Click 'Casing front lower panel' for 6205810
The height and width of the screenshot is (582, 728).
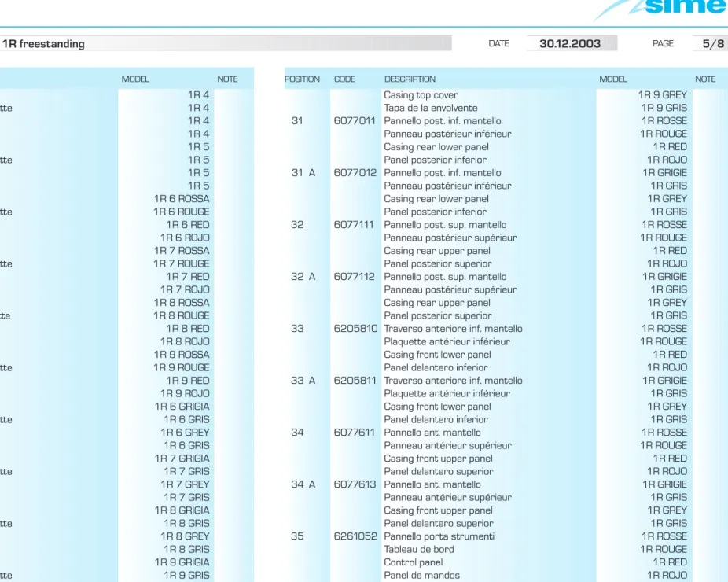coord(437,355)
